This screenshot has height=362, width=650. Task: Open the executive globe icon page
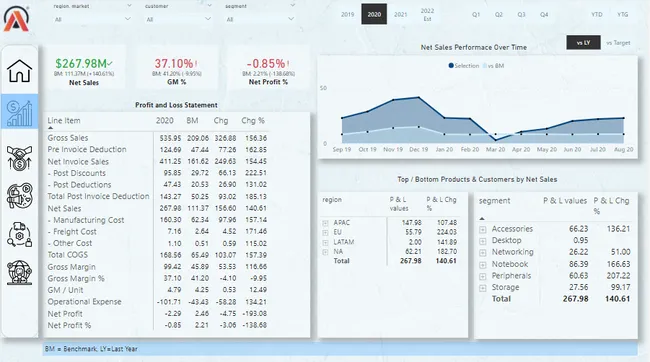coord(19,272)
